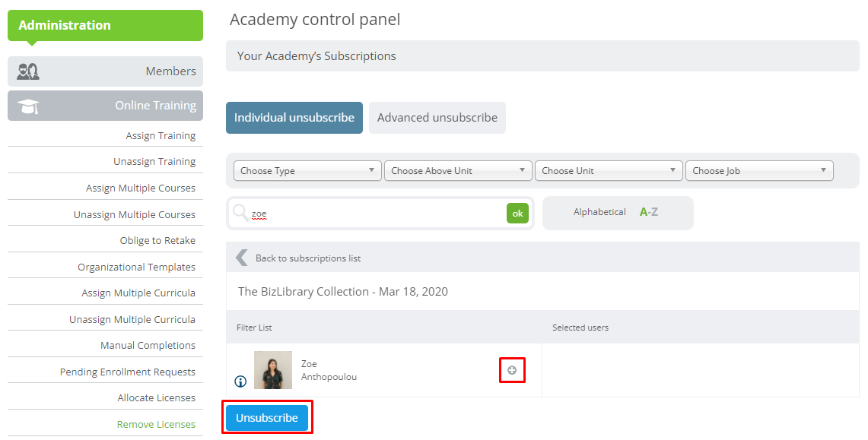868x440 pixels.
Task: Select the Individual unsubscribe tab
Action: [294, 118]
